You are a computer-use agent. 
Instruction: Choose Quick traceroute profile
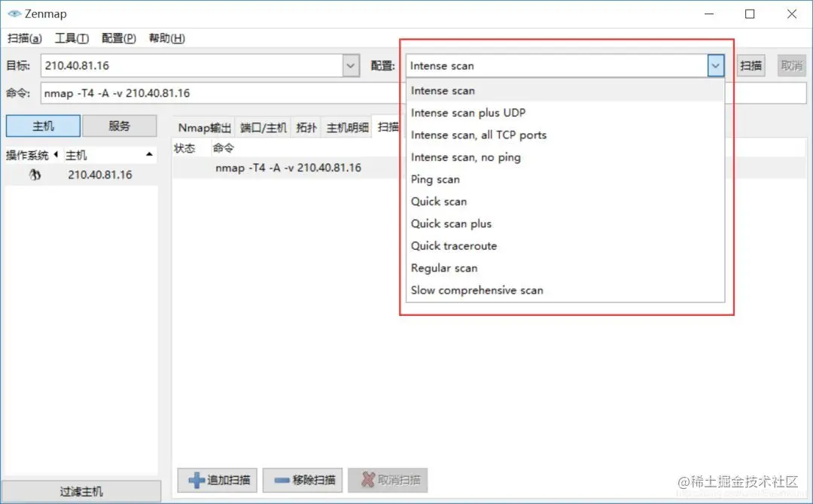[565, 246]
